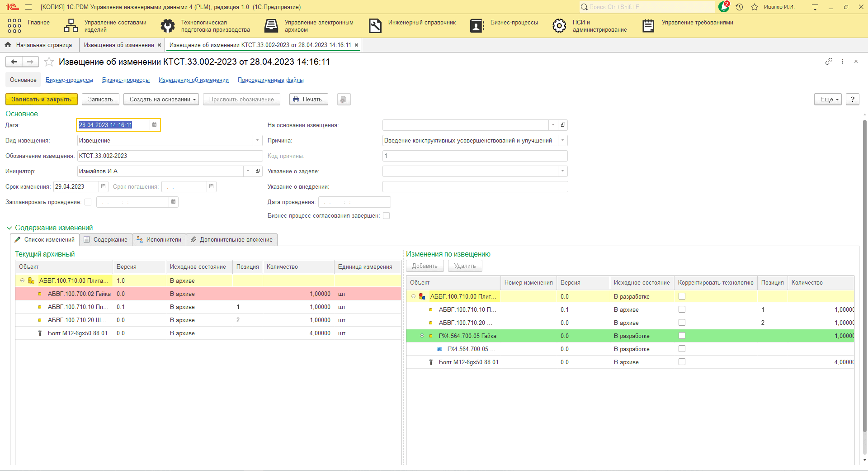Open Указание о заделе dropdown arrow

(x=563, y=171)
